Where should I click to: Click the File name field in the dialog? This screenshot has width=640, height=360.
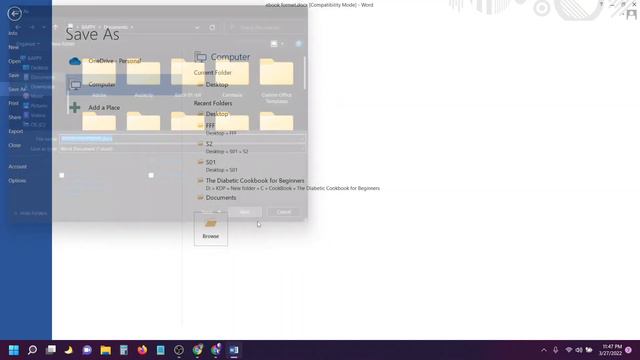[x=182, y=139]
